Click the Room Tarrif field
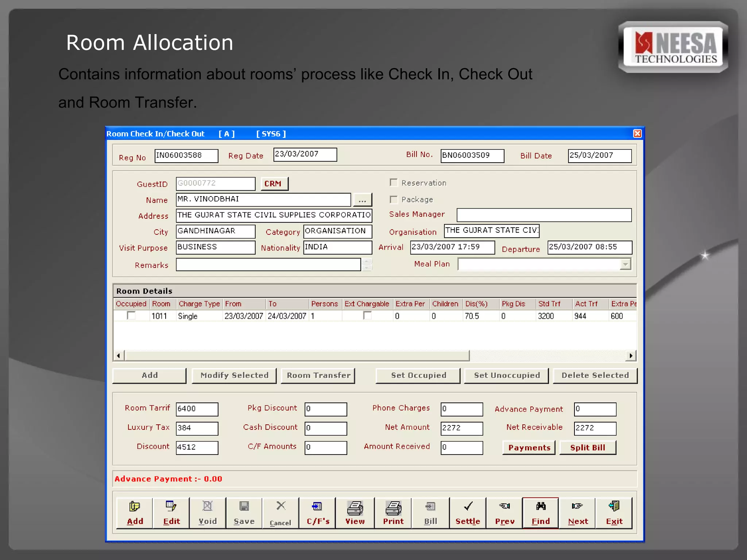 197,409
